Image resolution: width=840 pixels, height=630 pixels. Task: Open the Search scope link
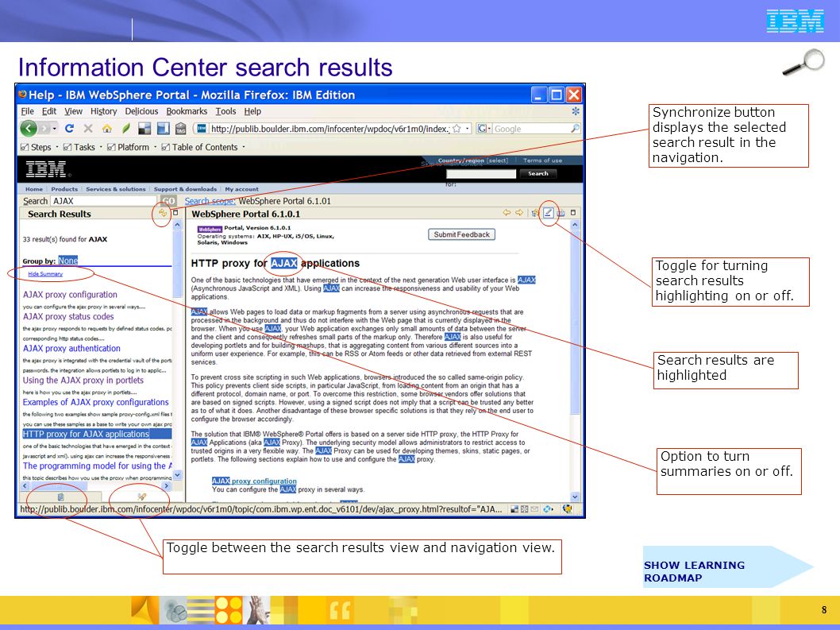click(210, 201)
